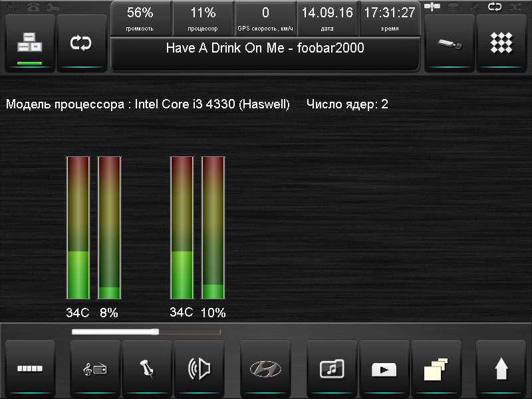This screenshot has width=532, height=399.
Task: Open the speaker sound settings
Action: click(x=199, y=368)
